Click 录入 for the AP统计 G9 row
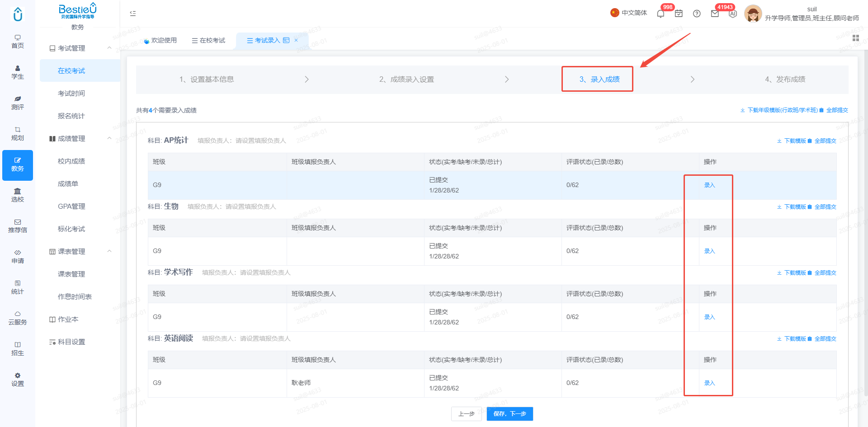Viewport: 868px width, 427px height. [709, 185]
